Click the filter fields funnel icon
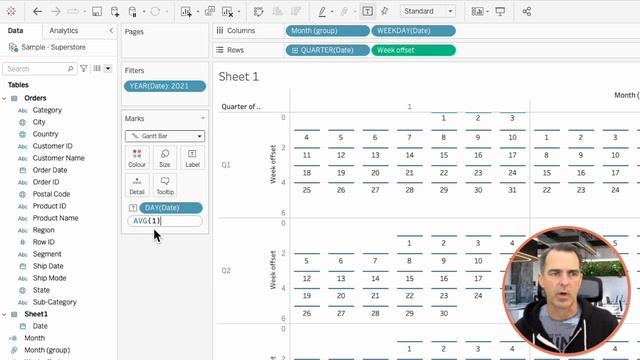Image resolution: width=640 pixels, height=360 pixels. pos(84,69)
